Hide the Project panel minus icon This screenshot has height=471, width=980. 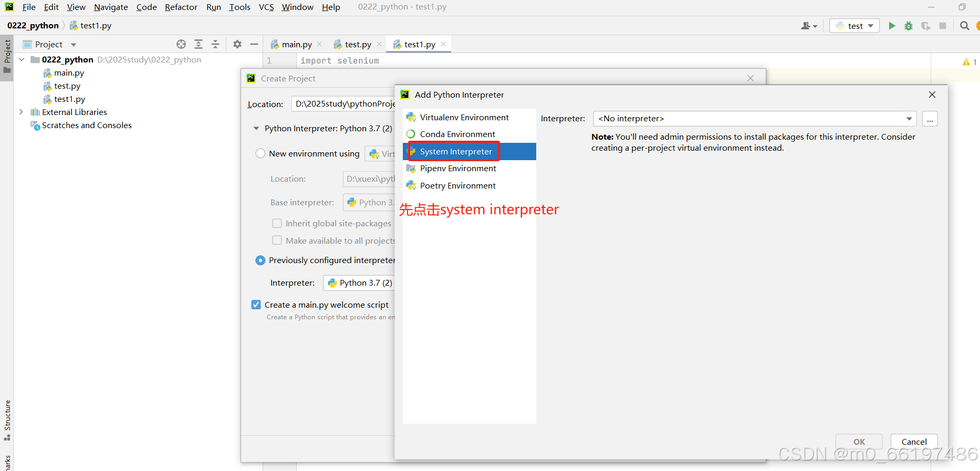[x=254, y=44]
